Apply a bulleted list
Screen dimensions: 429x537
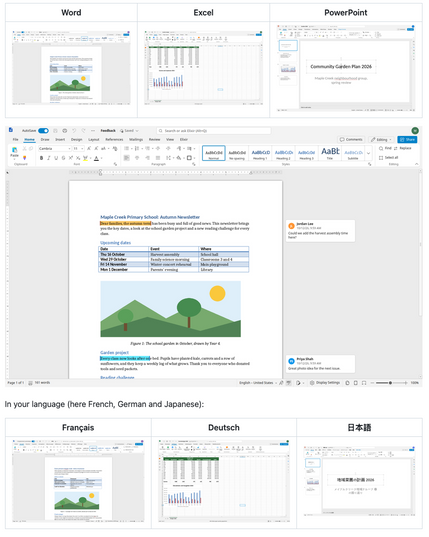127,149
